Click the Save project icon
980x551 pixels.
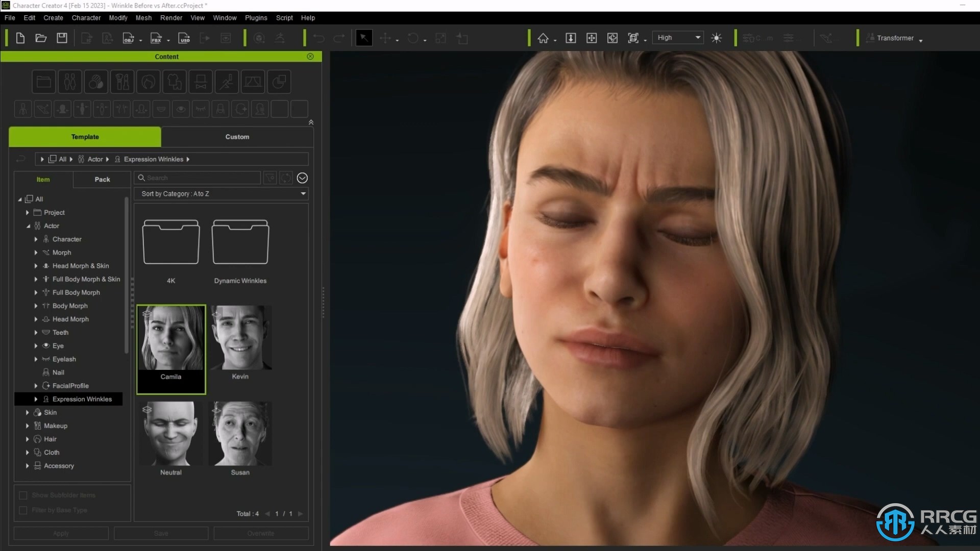62,38
